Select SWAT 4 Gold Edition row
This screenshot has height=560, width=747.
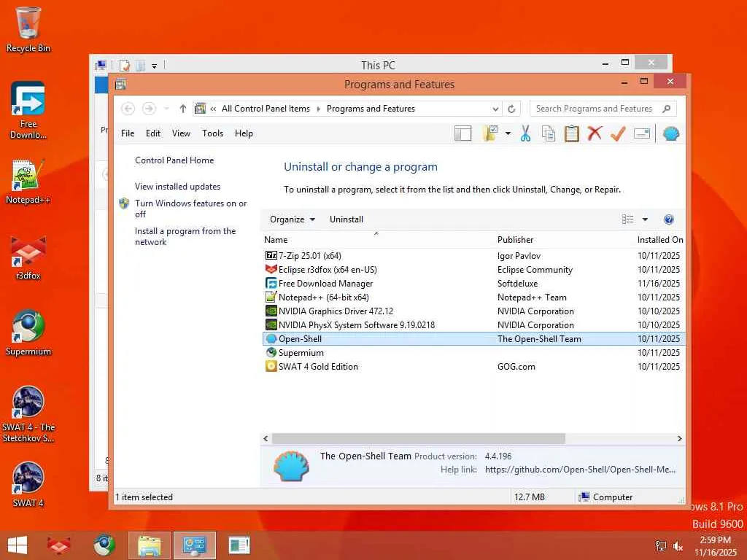tap(473, 366)
